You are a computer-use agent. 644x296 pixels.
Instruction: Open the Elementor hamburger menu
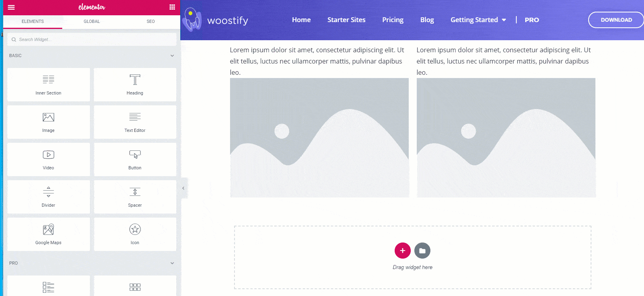click(x=11, y=7)
